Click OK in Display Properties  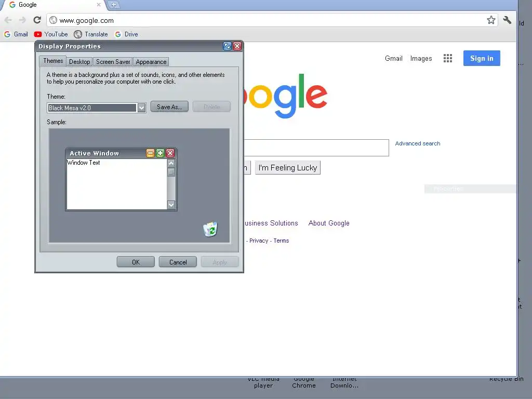click(136, 262)
